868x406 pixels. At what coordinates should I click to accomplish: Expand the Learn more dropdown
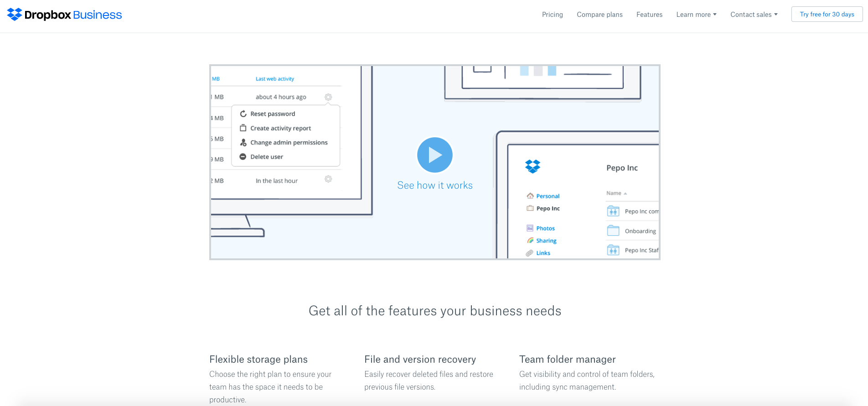[696, 15]
